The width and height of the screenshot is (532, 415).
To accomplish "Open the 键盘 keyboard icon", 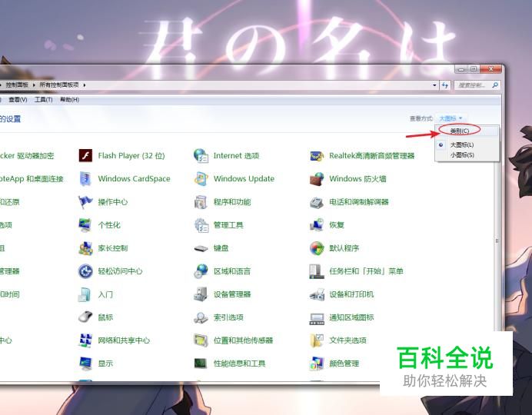I will tap(201, 248).
